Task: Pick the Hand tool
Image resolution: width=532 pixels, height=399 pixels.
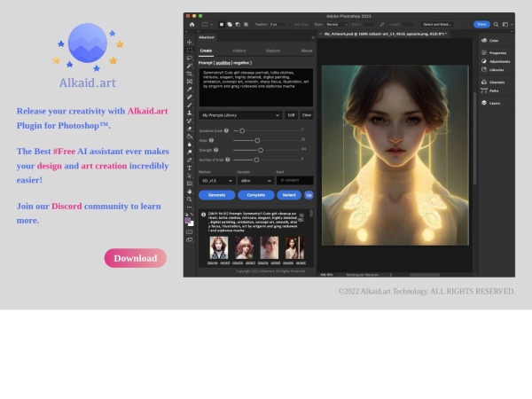Action: click(189, 191)
